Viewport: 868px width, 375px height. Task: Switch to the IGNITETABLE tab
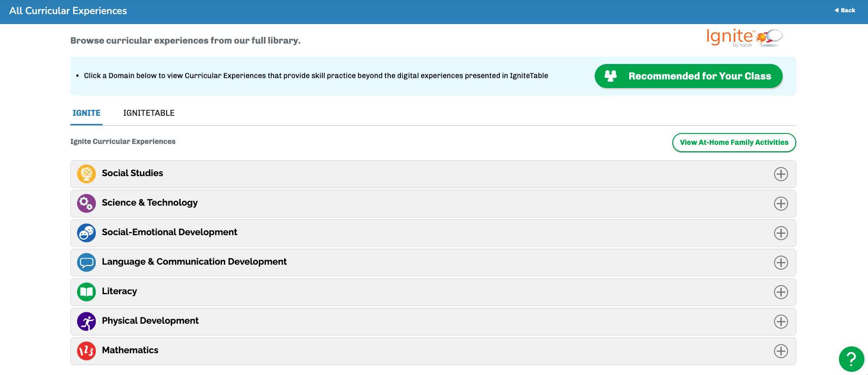[x=149, y=113]
